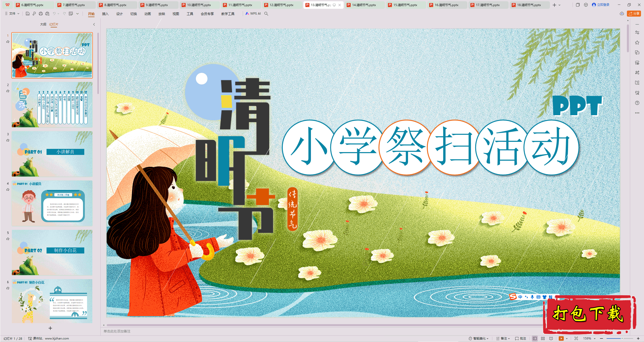Toggle star marker for slide 2
This screenshot has height=342, width=644.
(8, 91)
